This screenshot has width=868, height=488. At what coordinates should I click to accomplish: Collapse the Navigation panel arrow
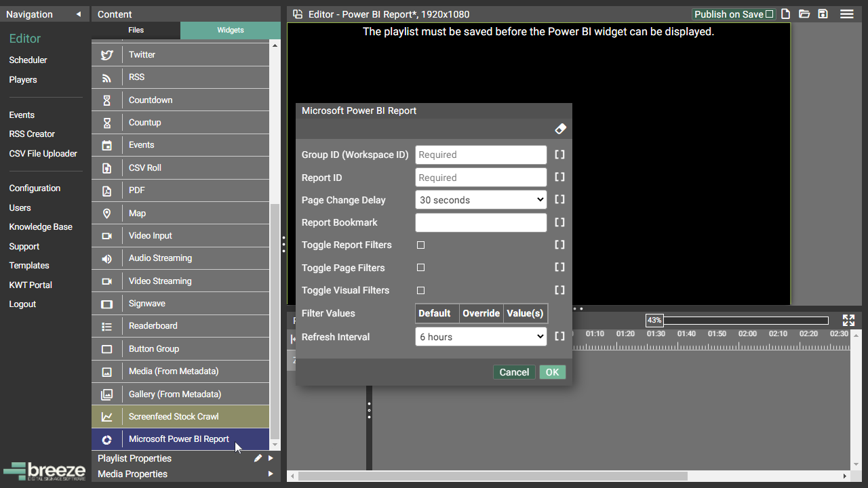(78, 14)
